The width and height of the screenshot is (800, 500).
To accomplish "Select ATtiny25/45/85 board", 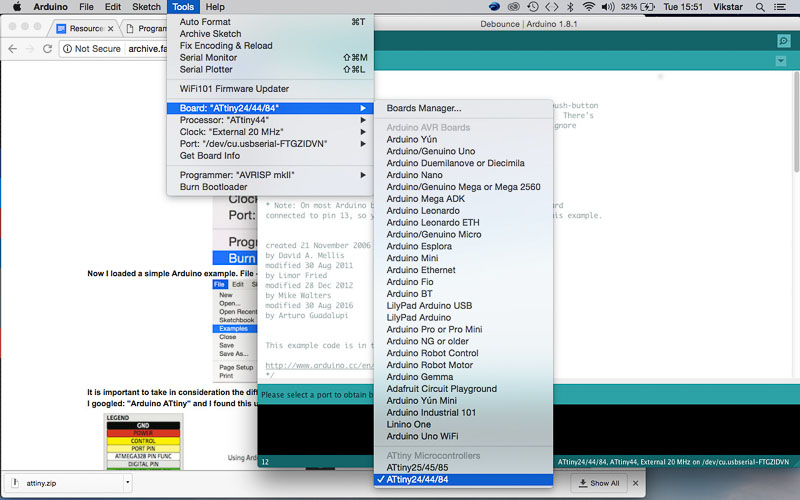I will 463,467.
